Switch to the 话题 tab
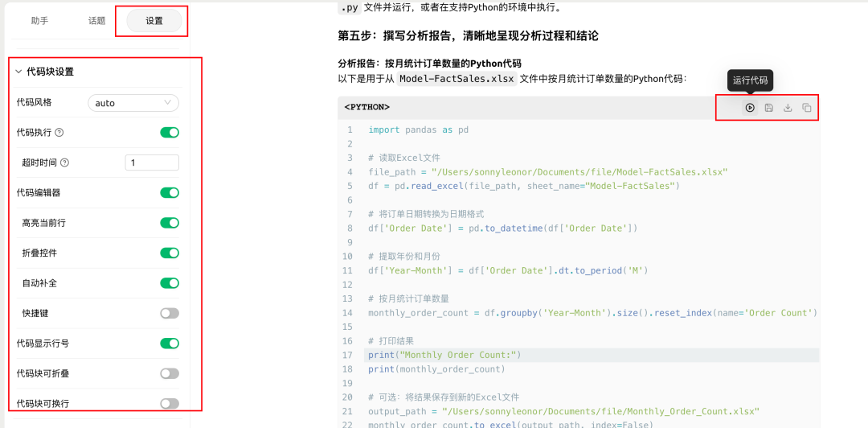 pos(96,20)
